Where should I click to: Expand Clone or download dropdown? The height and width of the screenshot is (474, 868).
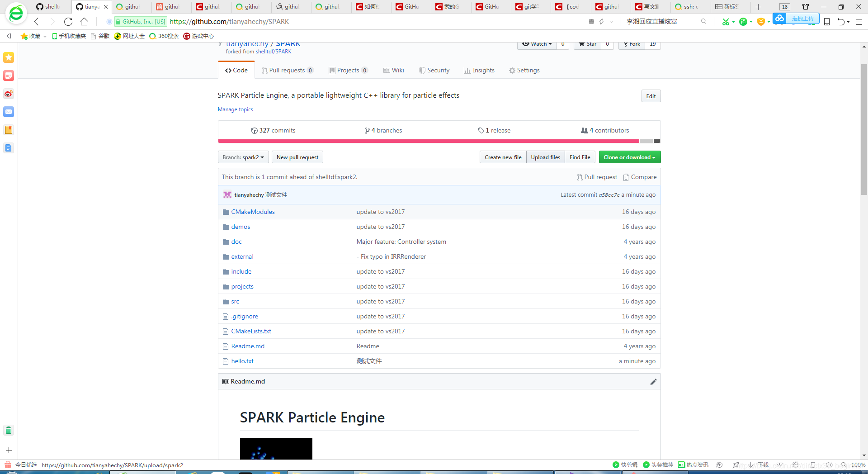tap(629, 157)
